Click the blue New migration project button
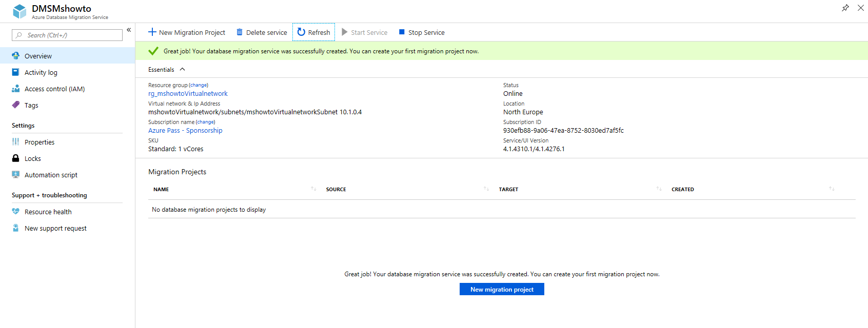868x328 pixels. pos(502,290)
